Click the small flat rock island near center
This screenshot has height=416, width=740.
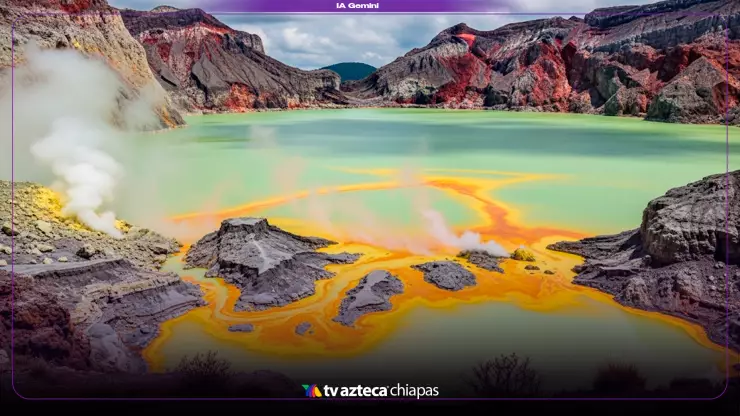446,275
